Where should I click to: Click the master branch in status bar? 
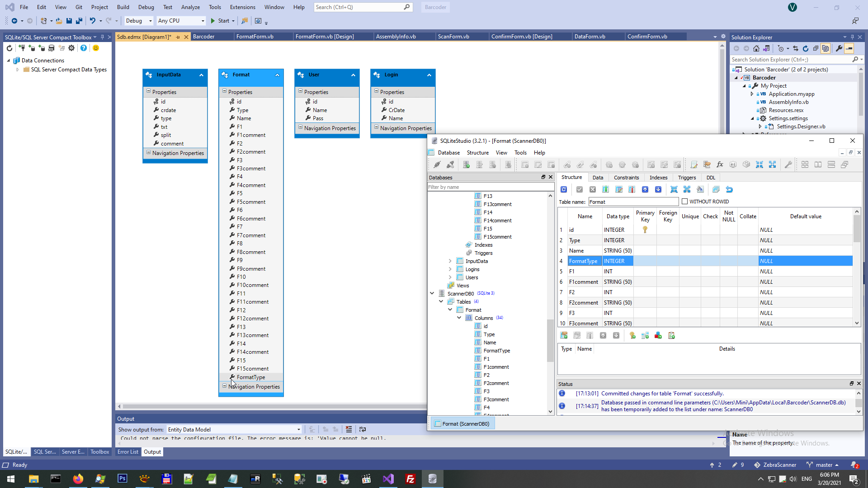coord(824,465)
